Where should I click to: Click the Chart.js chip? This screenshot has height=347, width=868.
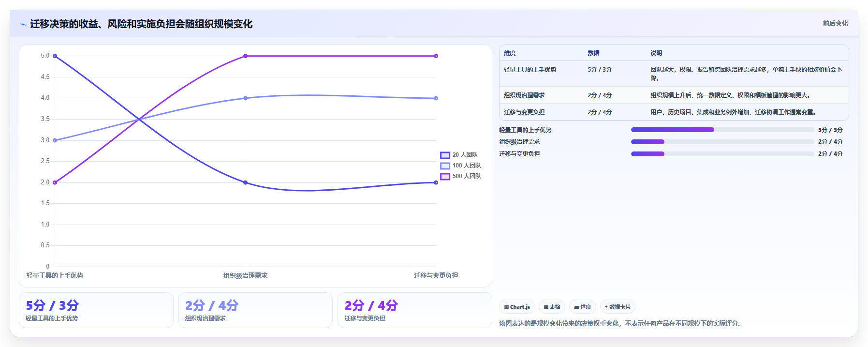click(517, 307)
